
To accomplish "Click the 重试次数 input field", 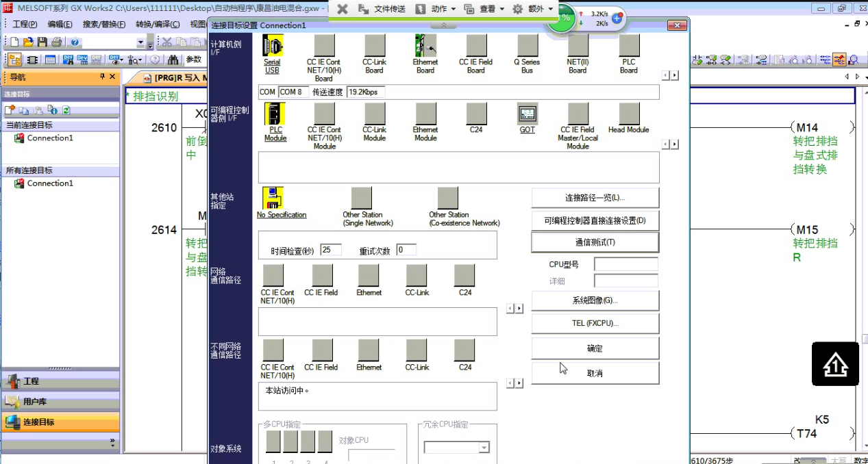I will (x=406, y=250).
